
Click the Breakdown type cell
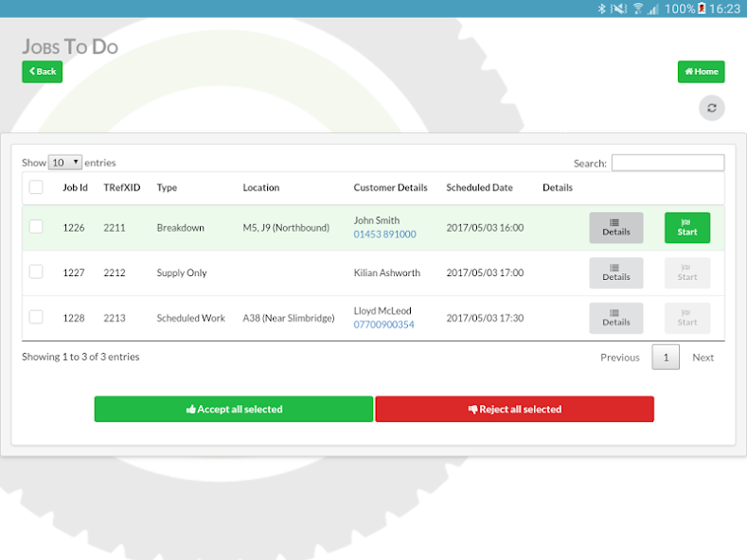click(x=180, y=228)
